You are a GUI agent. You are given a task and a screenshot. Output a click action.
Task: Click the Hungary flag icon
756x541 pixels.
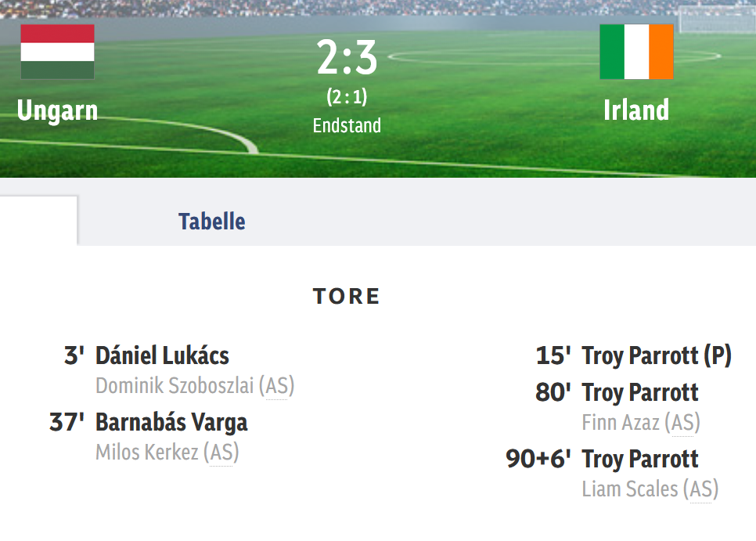click(x=57, y=52)
